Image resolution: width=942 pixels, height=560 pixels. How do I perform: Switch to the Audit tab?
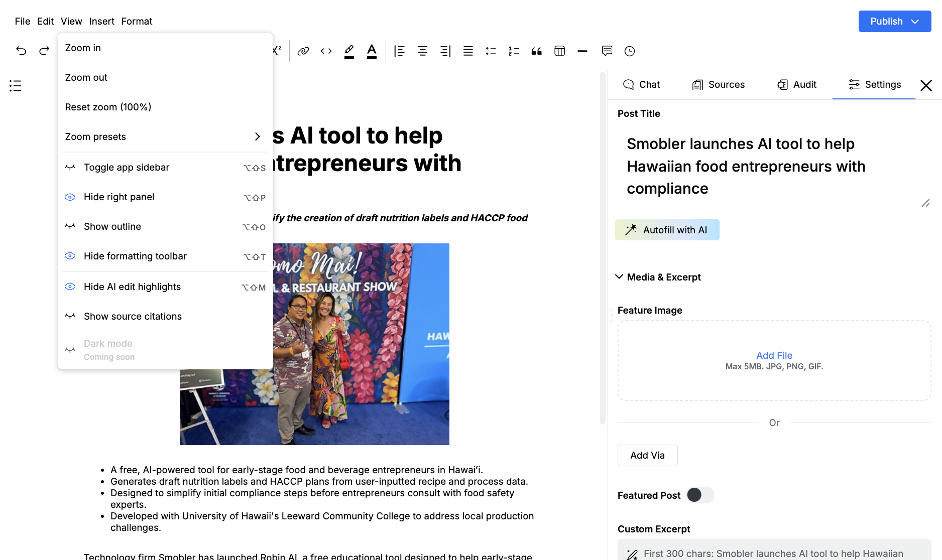[797, 85]
